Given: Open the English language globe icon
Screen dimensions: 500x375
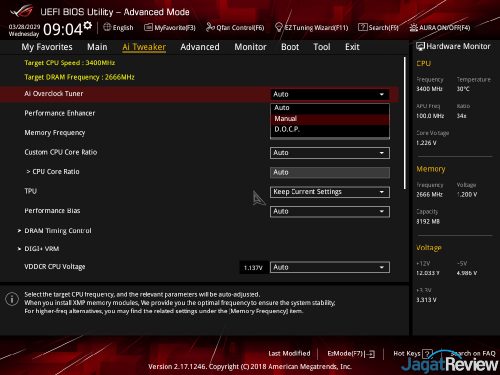Looking at the screenshot, I should tap(107, 27).
